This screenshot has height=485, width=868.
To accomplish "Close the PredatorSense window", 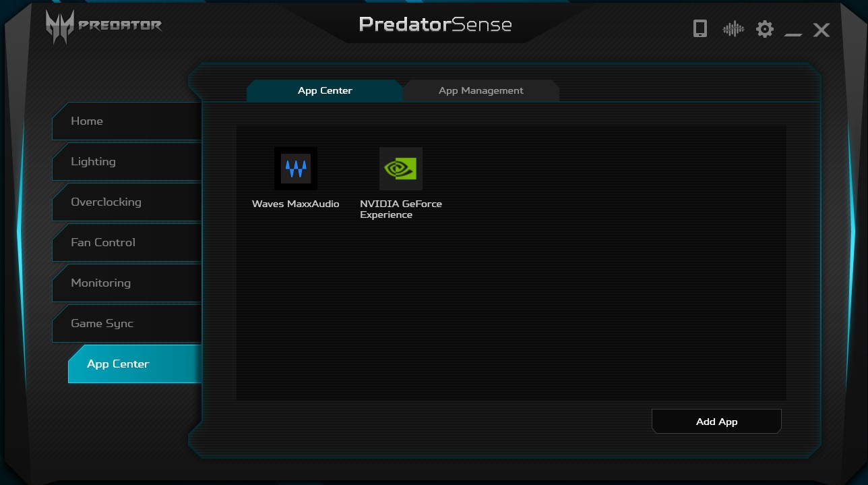I will coord(821,30).
